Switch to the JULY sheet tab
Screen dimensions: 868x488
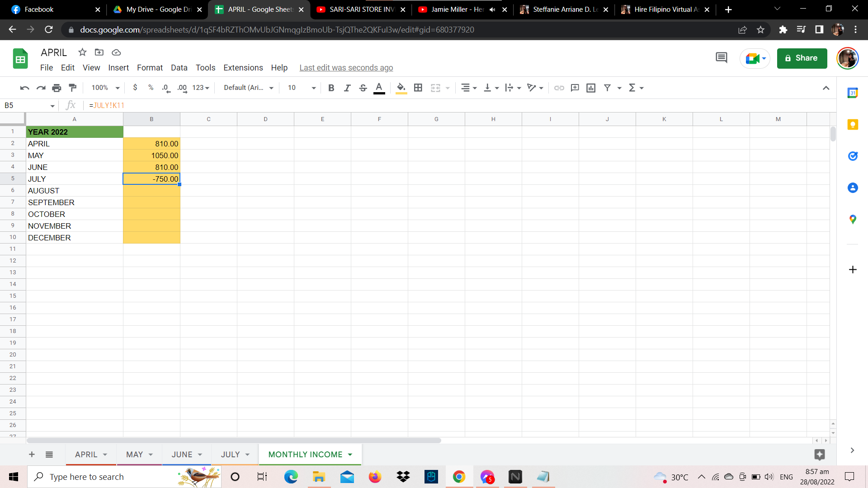[230, 455]
